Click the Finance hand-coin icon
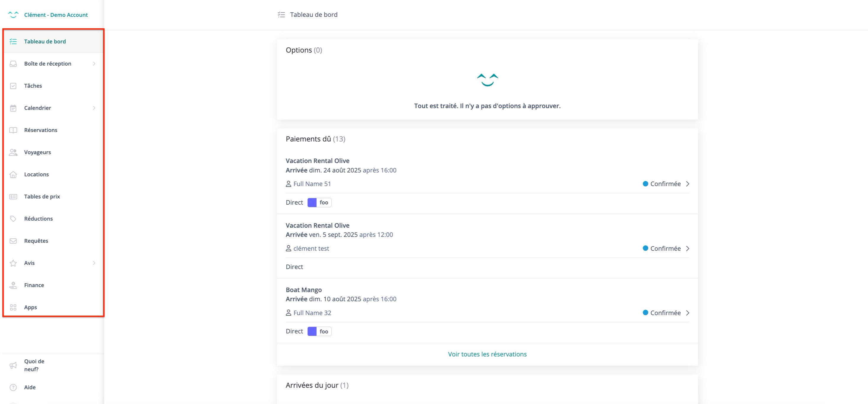This screenshot has height=404, width=868. [x=13, y=285]
